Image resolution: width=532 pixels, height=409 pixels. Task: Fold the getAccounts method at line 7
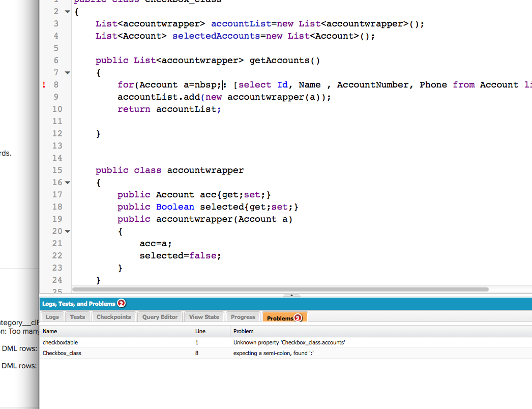click(68, 73)
